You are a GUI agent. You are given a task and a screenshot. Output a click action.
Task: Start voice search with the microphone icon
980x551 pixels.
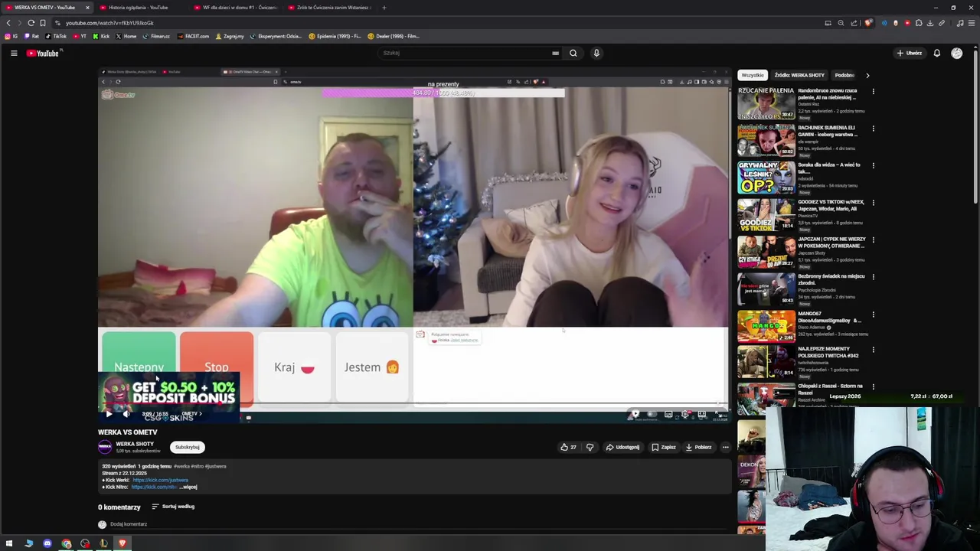point(596,53)
